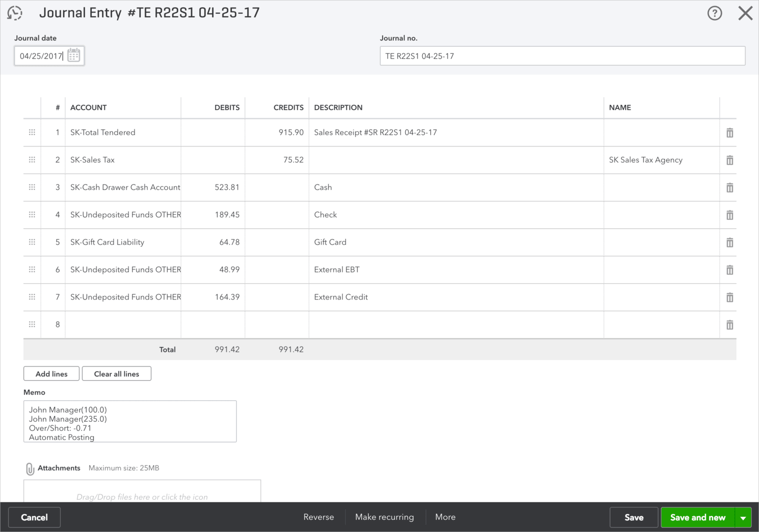Delete line 2 SK-Sales Tax

click(729, 160)
